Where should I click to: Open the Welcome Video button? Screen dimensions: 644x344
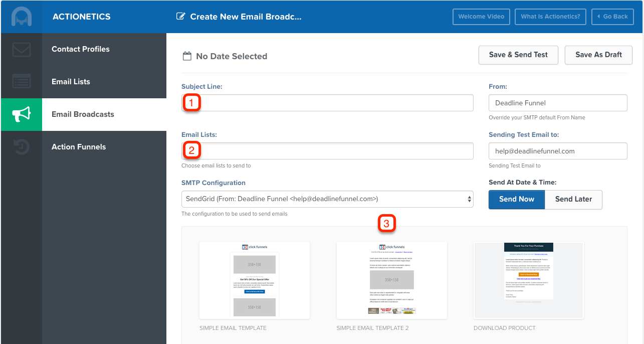pyautogui.click(x=481, y=17)
